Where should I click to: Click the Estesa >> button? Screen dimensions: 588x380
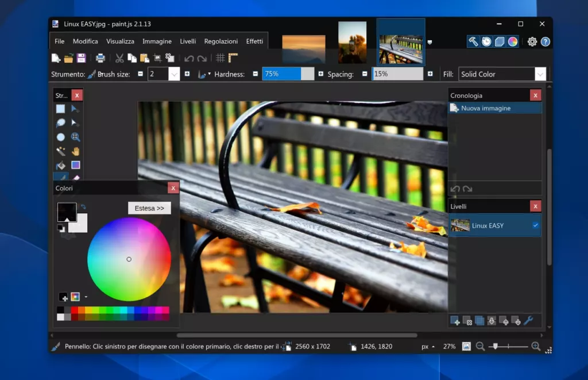[x=149, y=208]
